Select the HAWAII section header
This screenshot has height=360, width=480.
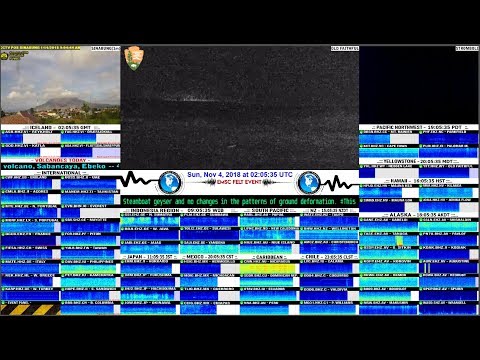point(419,181)
